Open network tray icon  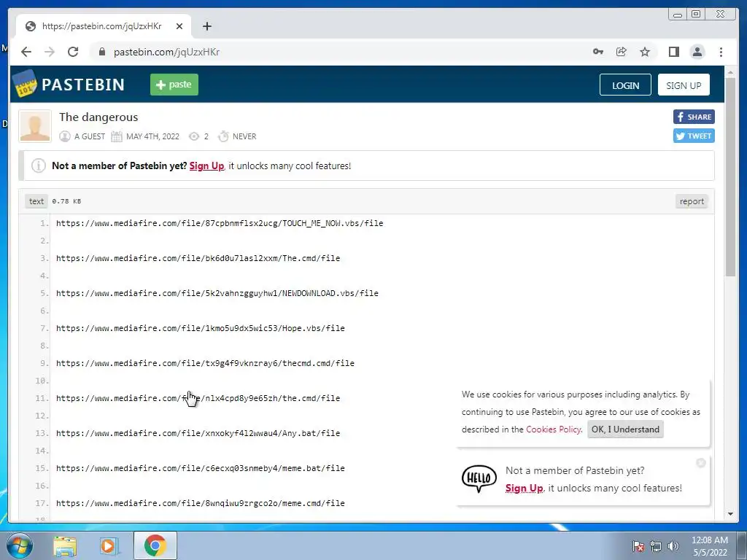[x=656, y=546]
